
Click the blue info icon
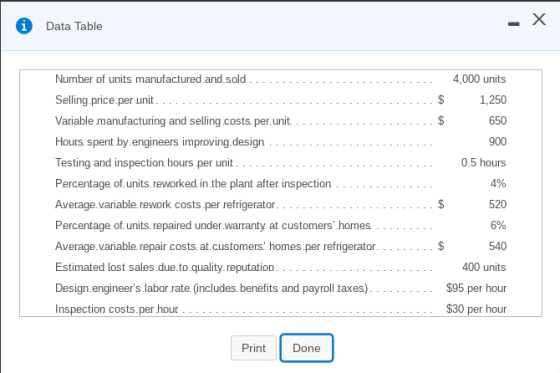[24, 26]
